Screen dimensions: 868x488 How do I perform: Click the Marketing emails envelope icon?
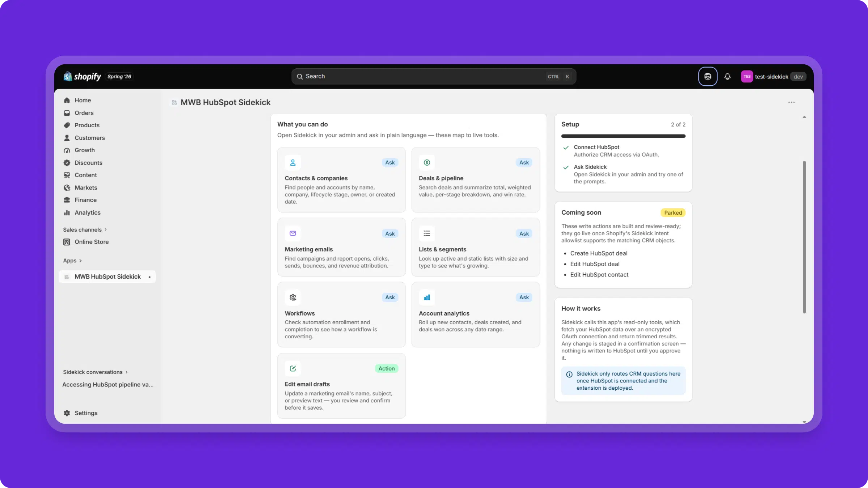293,234
